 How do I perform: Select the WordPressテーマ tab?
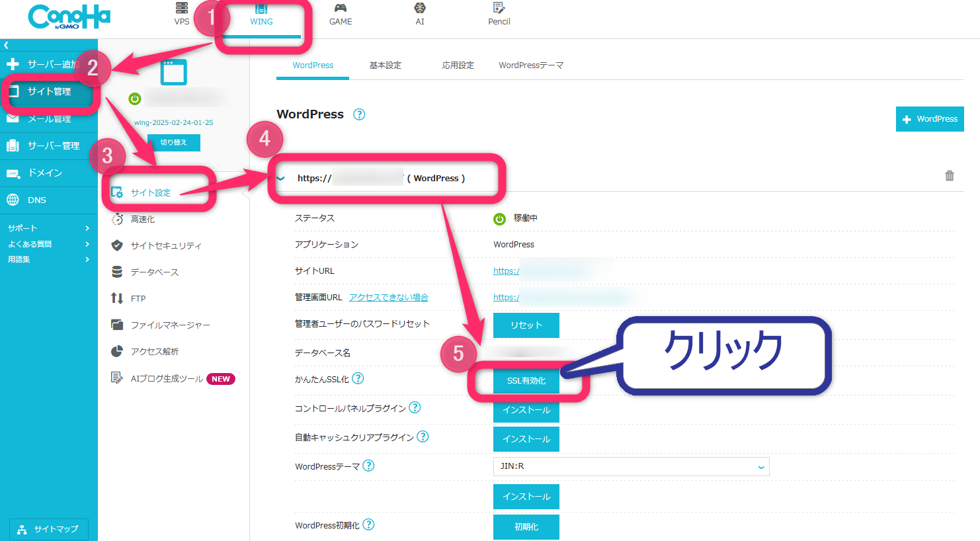531,65
